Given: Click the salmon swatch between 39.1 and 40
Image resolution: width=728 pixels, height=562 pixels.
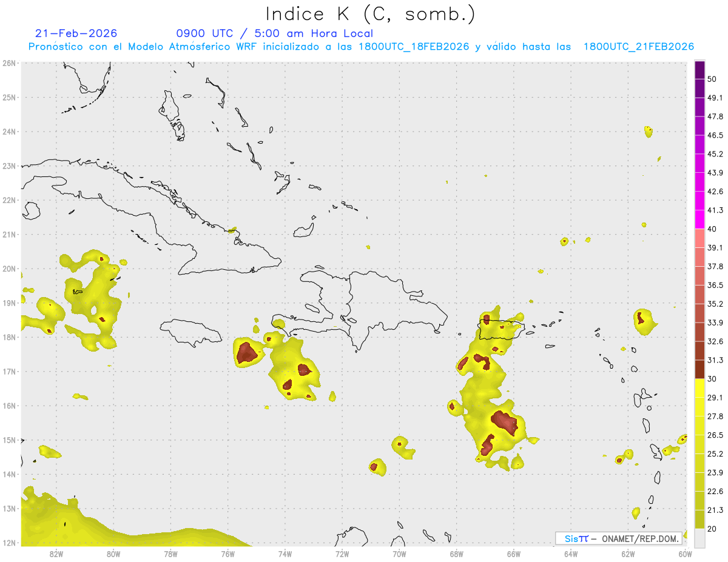Looking at the screenshot, I should 699,238.
